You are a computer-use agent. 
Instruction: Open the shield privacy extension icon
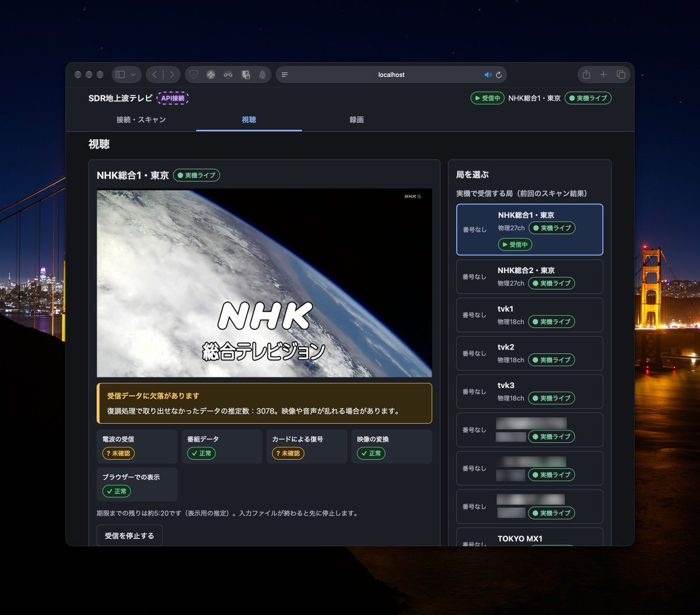194,75
